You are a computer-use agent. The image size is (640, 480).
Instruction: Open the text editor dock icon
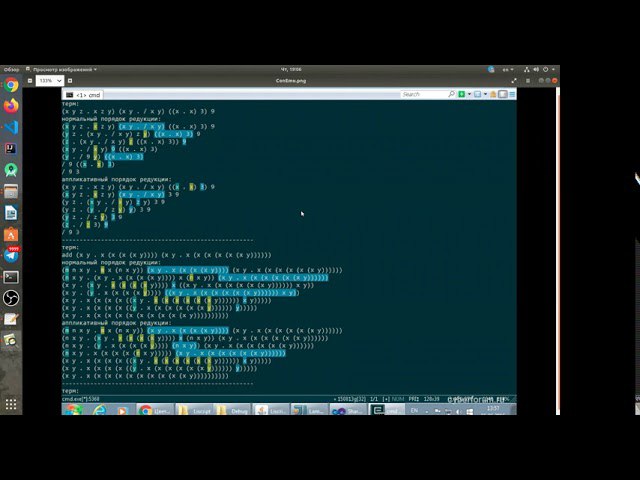(11, 320)
